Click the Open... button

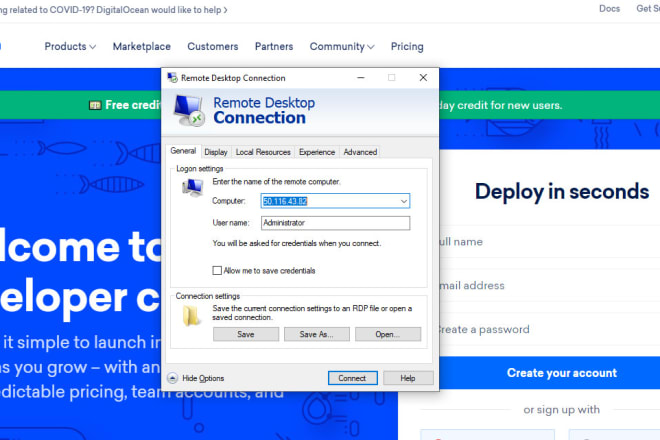tap(388, 334)
